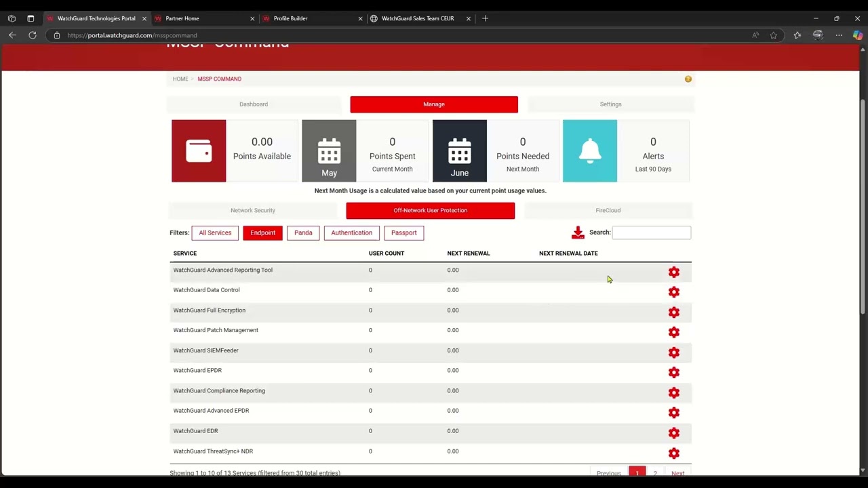Sort table by NEXT RENEWAL DATE column

(568, 253)
